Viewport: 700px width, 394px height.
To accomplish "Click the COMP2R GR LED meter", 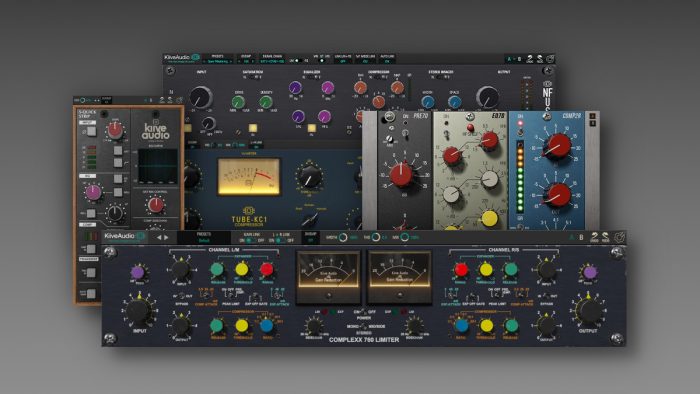I will pos(520,177).
